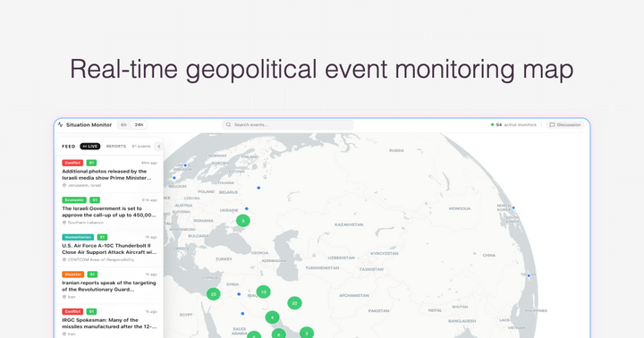Click the green Economic tag
The height and width of the screenshot is (338, 644).
coord(74,200)
